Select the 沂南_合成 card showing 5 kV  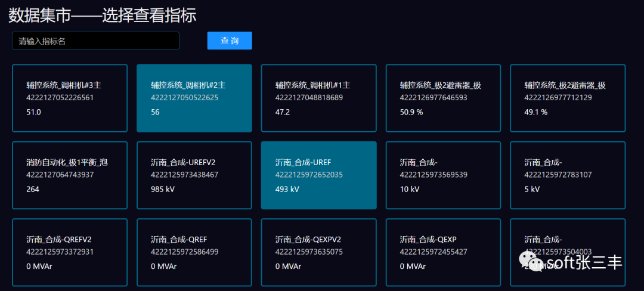[x=568, y=175]
